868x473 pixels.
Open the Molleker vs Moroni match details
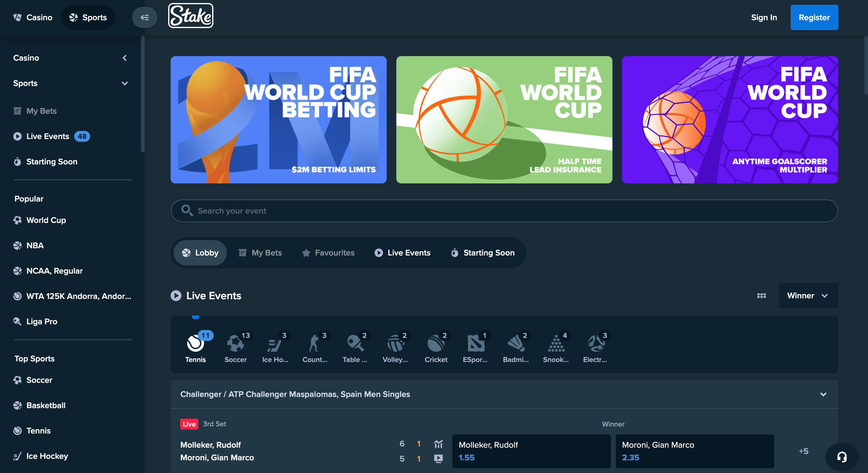[217, 451]
